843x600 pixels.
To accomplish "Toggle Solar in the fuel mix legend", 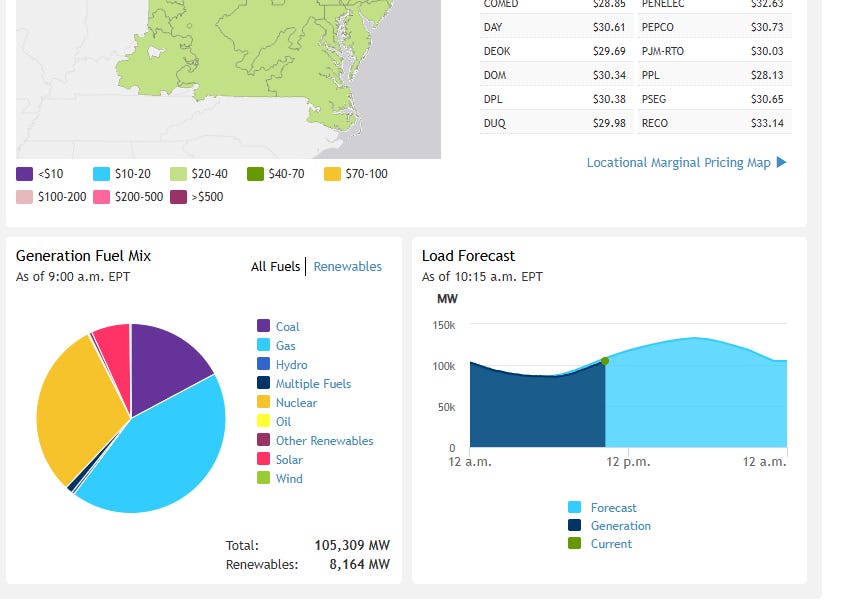I will [x=263, y=459].
